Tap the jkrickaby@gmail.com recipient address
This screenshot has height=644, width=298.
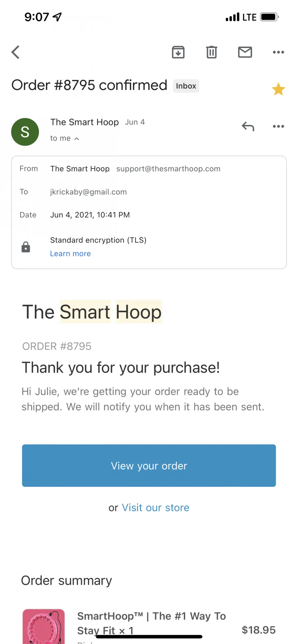[88, 192]
